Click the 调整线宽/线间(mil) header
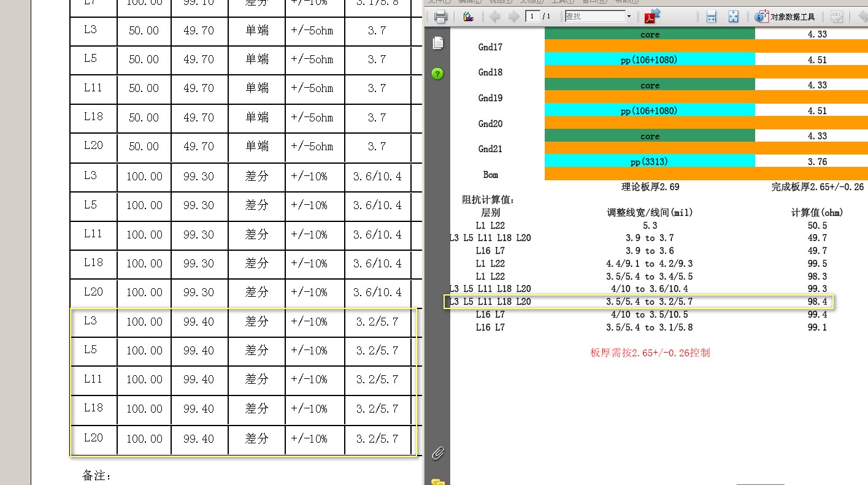Image resolution: width=868 pixels, height=485 pixels. [650, 212]
